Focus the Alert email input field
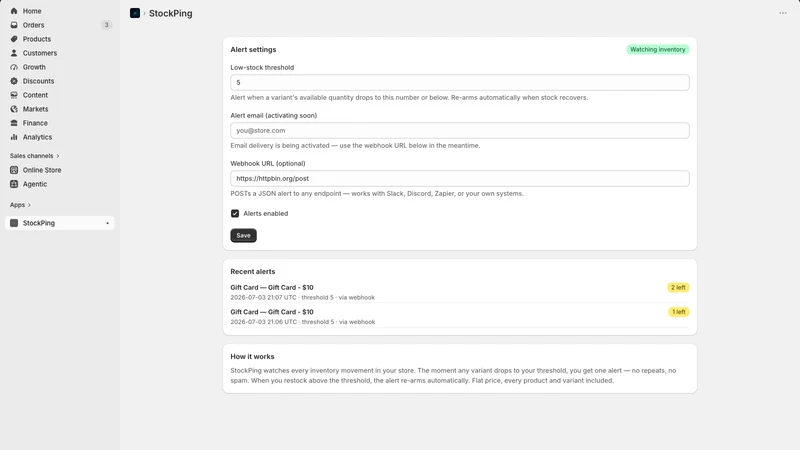This screenshot has width=800, height=450. pyautogui.click(x=460, y=131)
